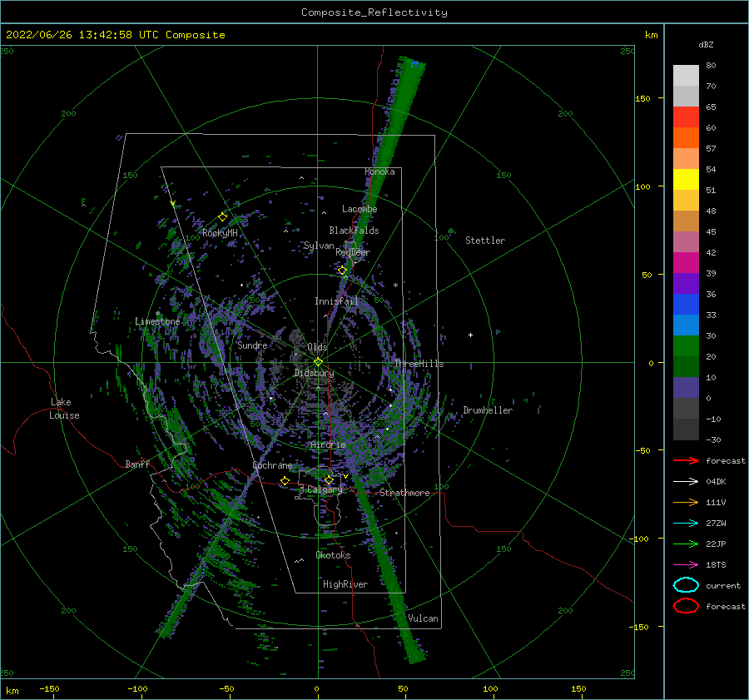The image size is (749, 700).
Task: Click the yellow diamond marker above Calgary
Action: (329, 479)
